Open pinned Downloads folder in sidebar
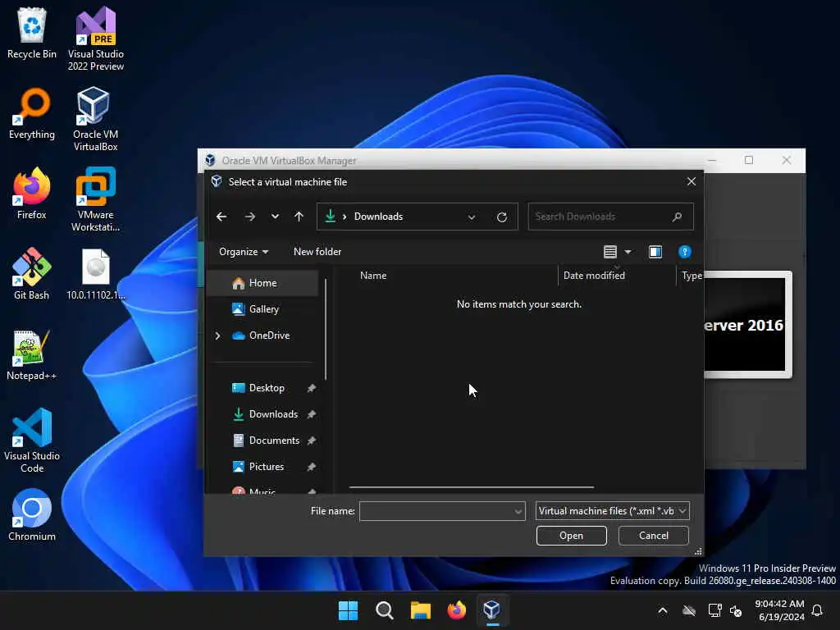 click(x=273, y=414)
